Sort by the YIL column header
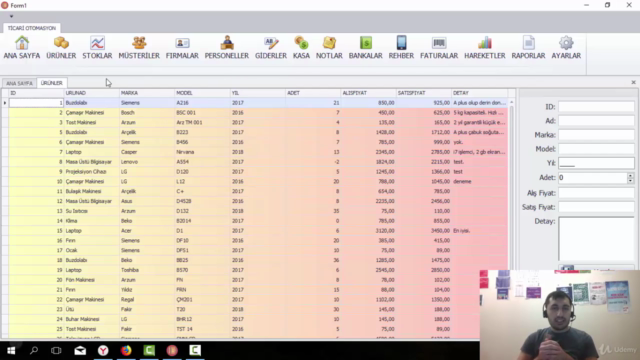Viewport: 640px width, 360px height. coord(258,93)
